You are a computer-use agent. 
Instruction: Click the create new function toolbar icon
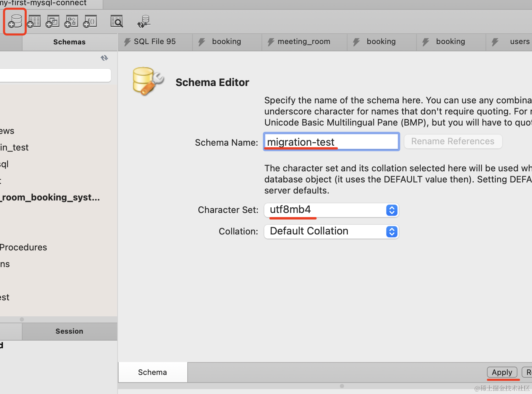(90, 21)
